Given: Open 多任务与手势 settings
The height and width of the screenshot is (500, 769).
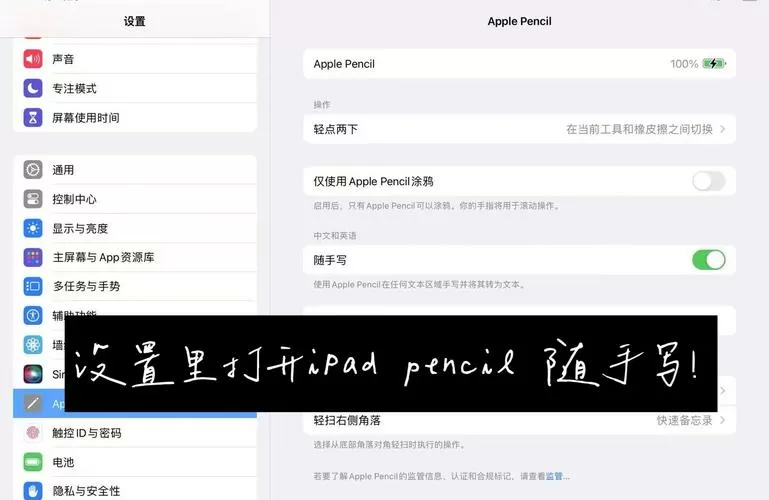Looking at the screenshot, I should (135, 286).
